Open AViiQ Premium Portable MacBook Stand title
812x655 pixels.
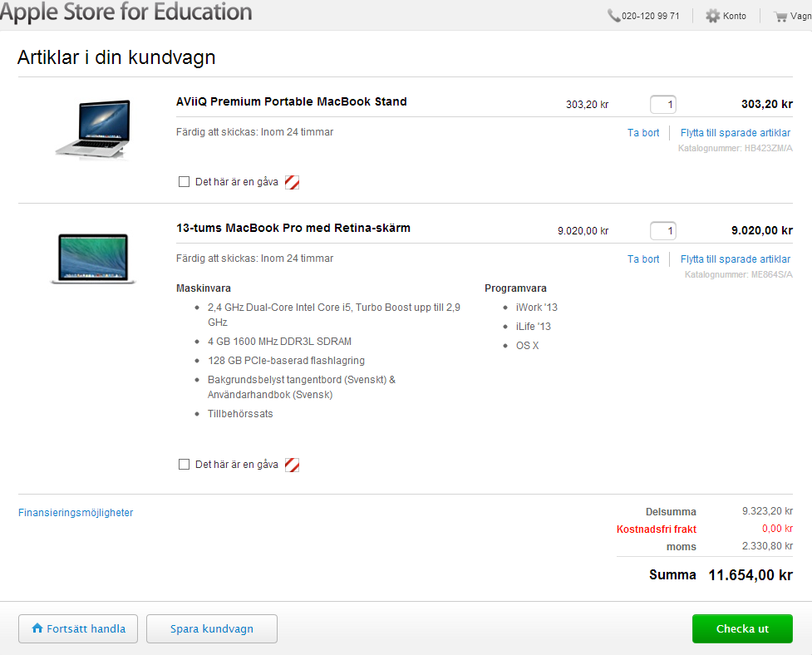tap(292, 101)
